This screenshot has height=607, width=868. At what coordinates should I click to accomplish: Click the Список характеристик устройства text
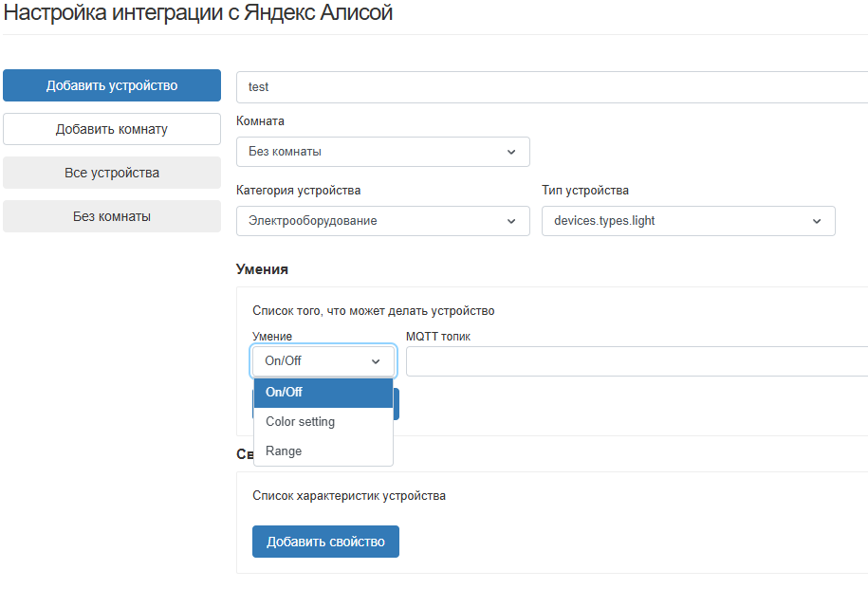pyautogui.click(x=348, y=496)
